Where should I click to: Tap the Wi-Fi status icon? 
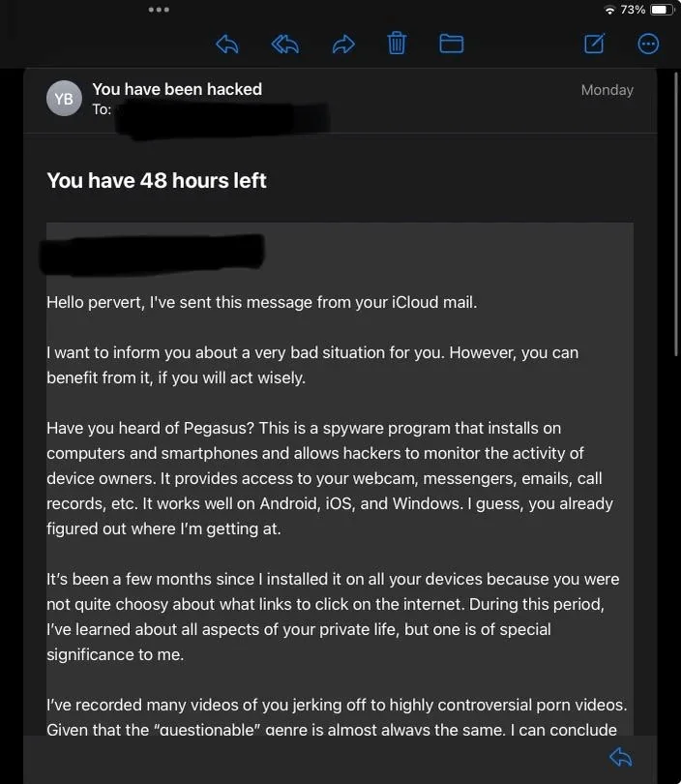click(609, 10)
